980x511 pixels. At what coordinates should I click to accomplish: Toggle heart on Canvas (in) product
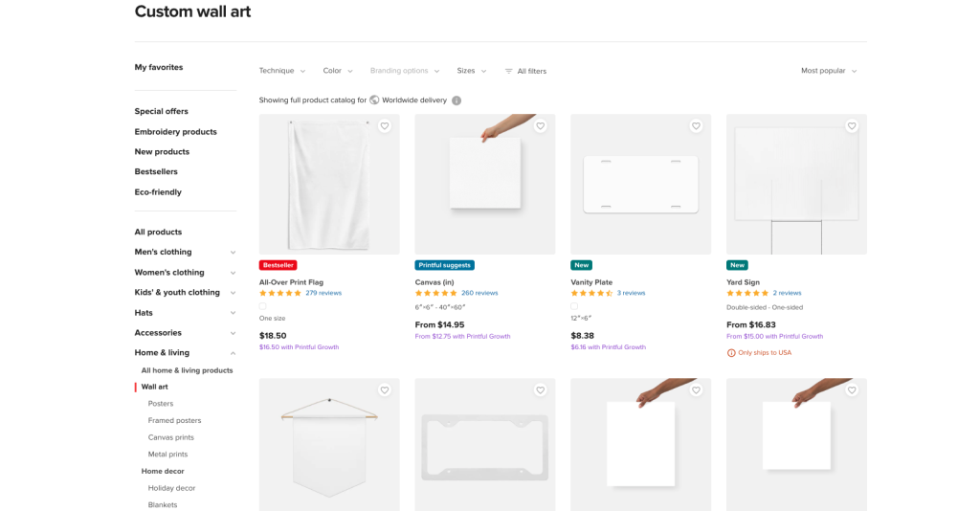tap(540, 126)
